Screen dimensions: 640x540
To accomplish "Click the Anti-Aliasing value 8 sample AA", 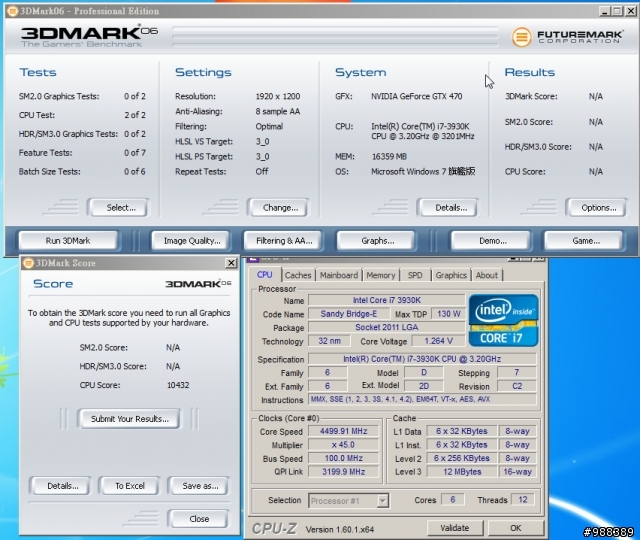I will coord(278,111).
